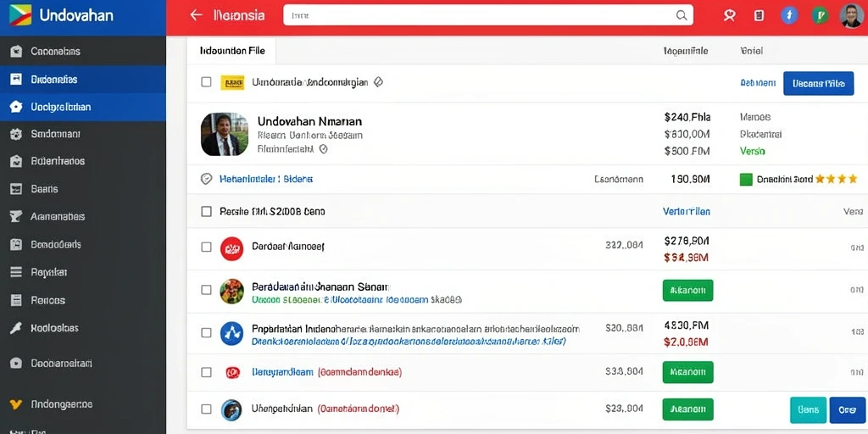Click the Rndongaeroe yellow icon
Screen dimensions: 868x434
[16, 404]
